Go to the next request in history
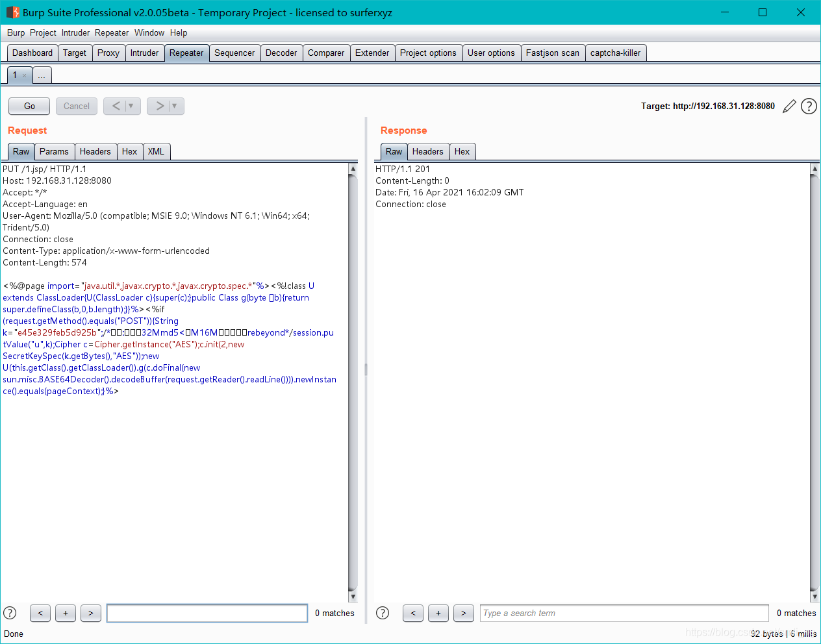The height and width of the screenshot is (644, 821). 159,106
